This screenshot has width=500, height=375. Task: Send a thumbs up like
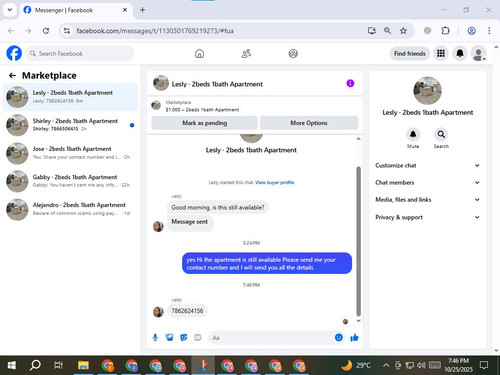coord(354,337)
